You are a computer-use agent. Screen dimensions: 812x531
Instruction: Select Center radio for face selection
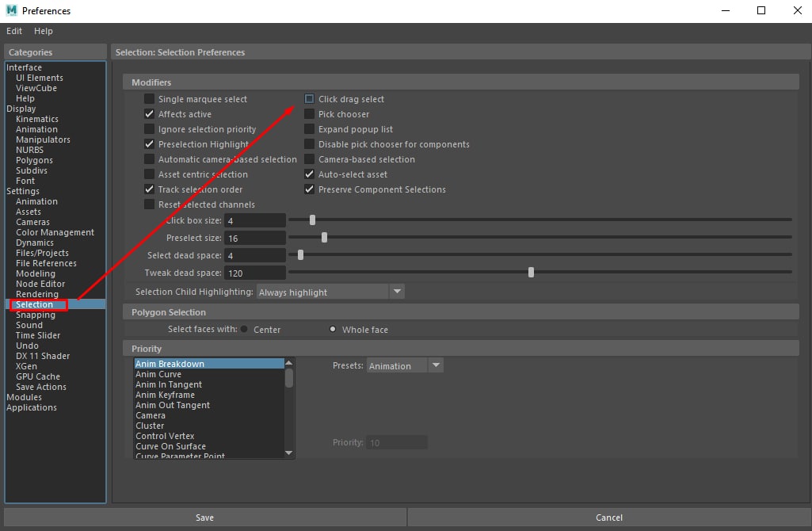coord(244,329)
